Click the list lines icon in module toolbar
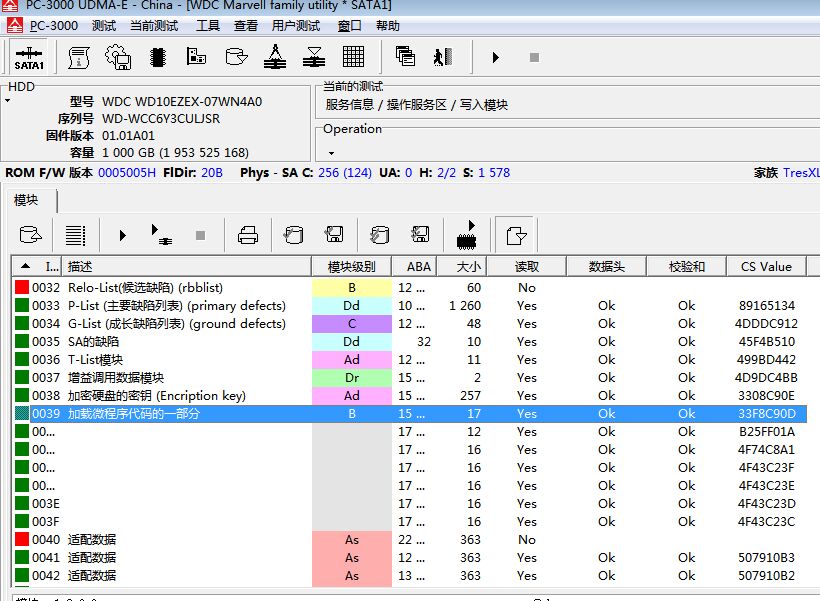The width and height of the screenshot is (820, 601). click(75, 236)
